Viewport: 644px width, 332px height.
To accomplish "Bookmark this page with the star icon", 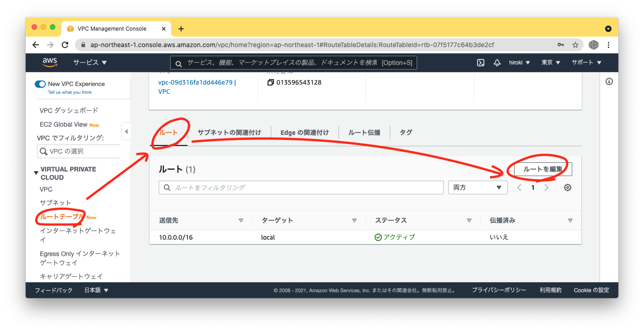I will (x=575, y=44).
